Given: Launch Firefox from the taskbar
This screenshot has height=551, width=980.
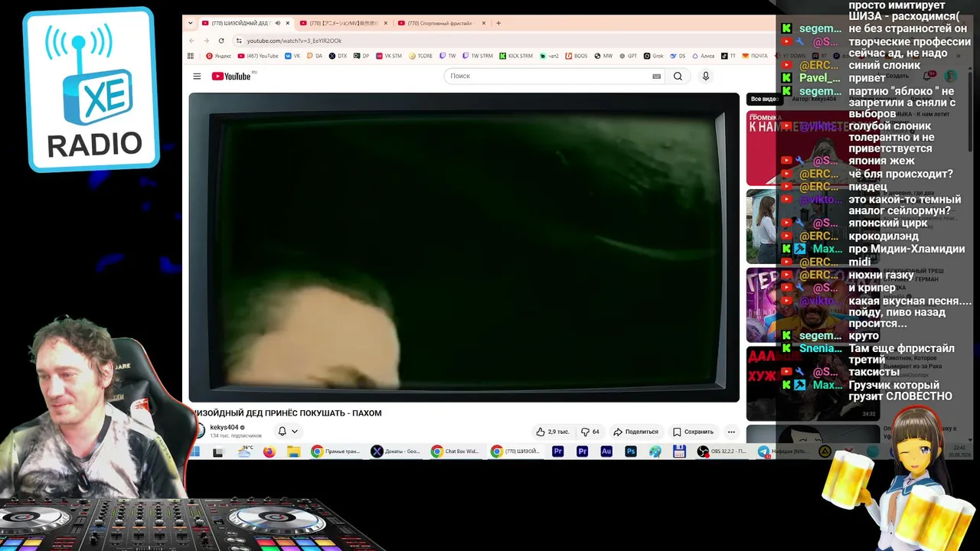Looking at the screenshot, I should click(269, 452).
